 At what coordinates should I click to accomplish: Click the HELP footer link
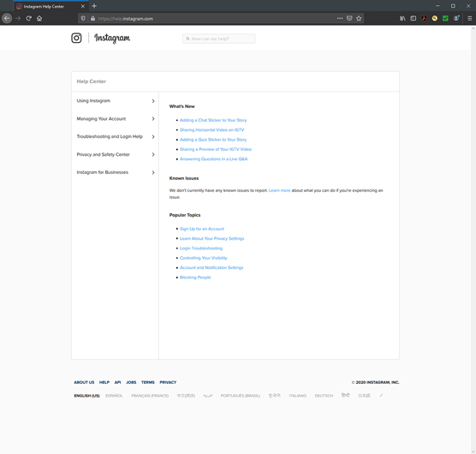click(x=104, y=382)
